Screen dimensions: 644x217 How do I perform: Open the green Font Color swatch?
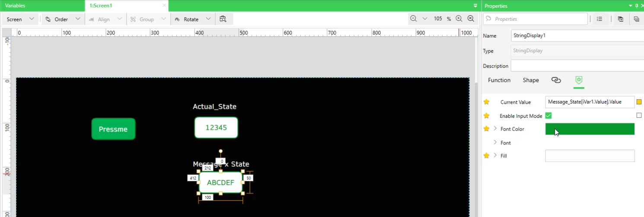[x=590, y=129]
